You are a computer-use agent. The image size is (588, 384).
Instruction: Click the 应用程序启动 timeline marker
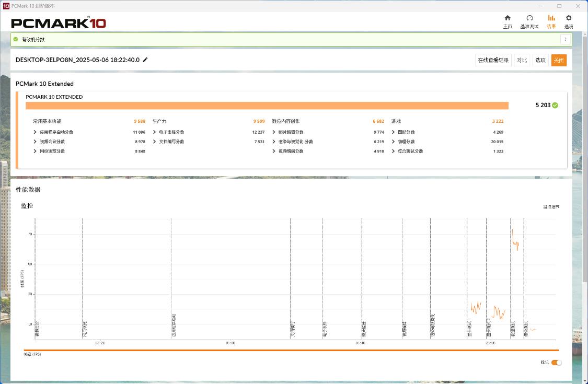174,325
